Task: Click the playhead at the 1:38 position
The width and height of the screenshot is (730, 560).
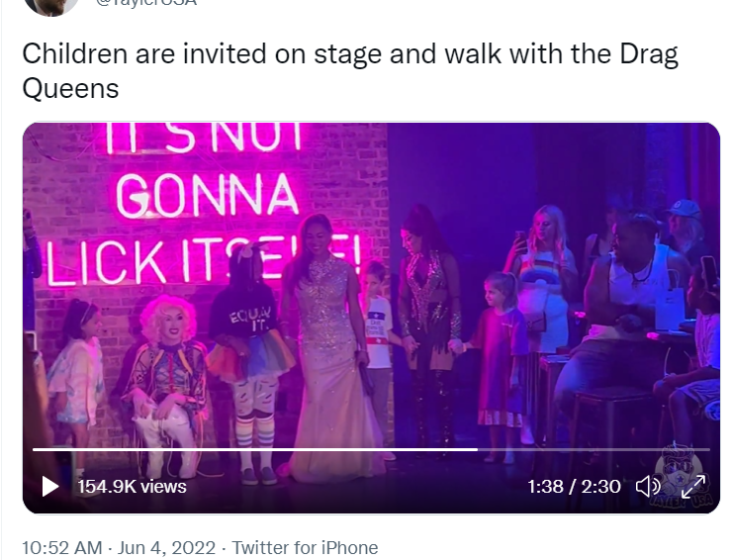Action: point(477,449)
